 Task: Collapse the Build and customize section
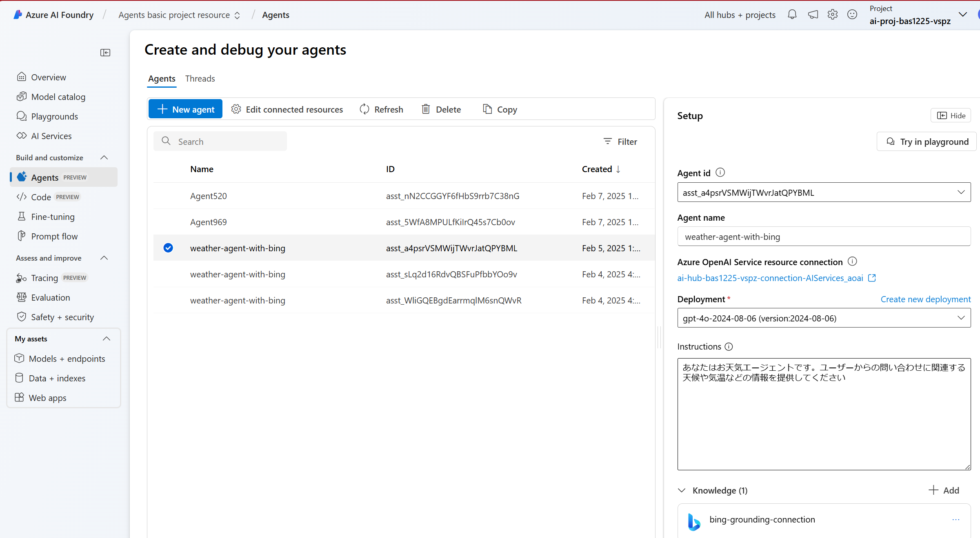[x=104, y=157]
